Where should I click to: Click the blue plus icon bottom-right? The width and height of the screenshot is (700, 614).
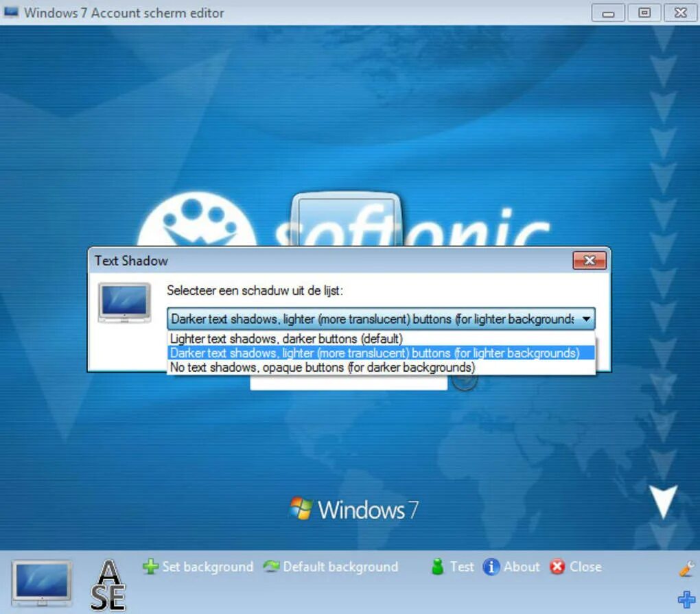click(x=686, y=600)
